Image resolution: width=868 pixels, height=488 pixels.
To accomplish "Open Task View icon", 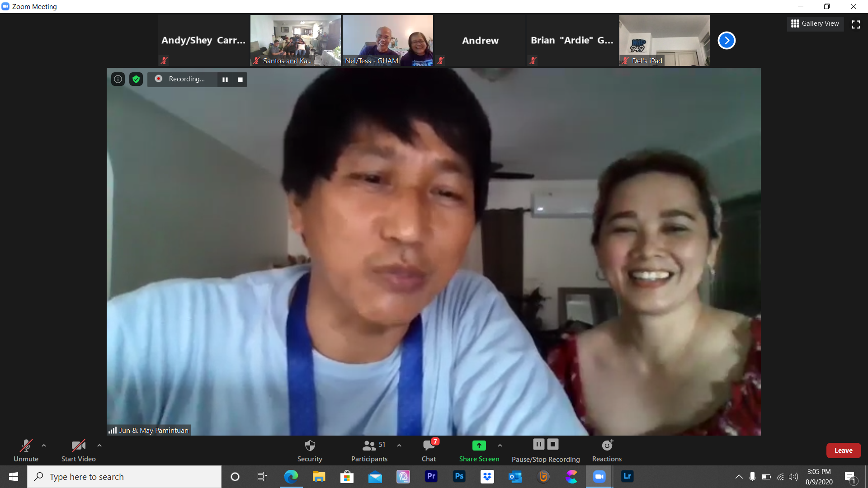I will point(262,477).
